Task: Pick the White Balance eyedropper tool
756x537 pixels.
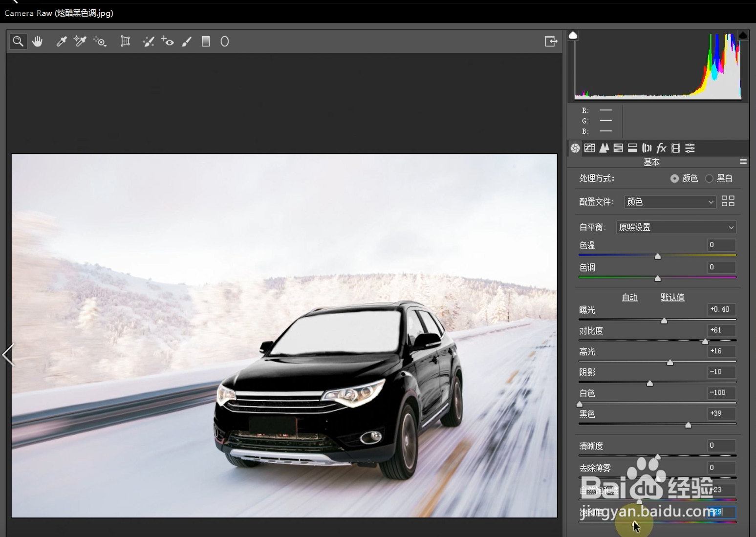Action: pos(61,42)
